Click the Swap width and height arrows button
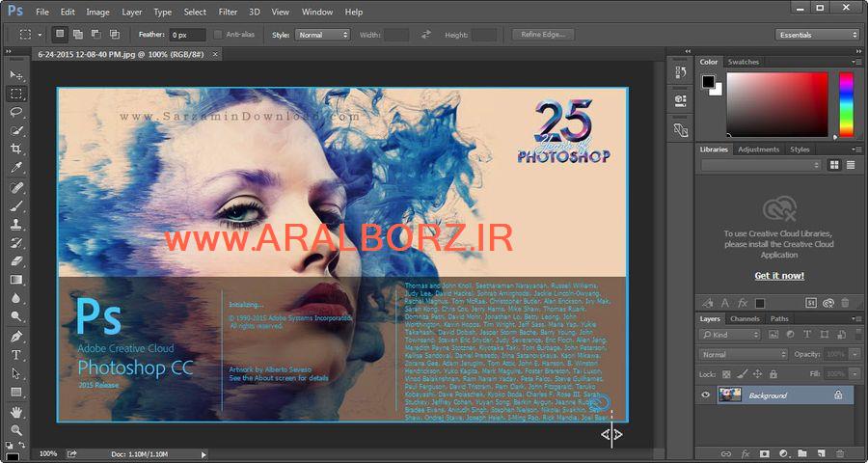868x463 pixels. (425, 35)
